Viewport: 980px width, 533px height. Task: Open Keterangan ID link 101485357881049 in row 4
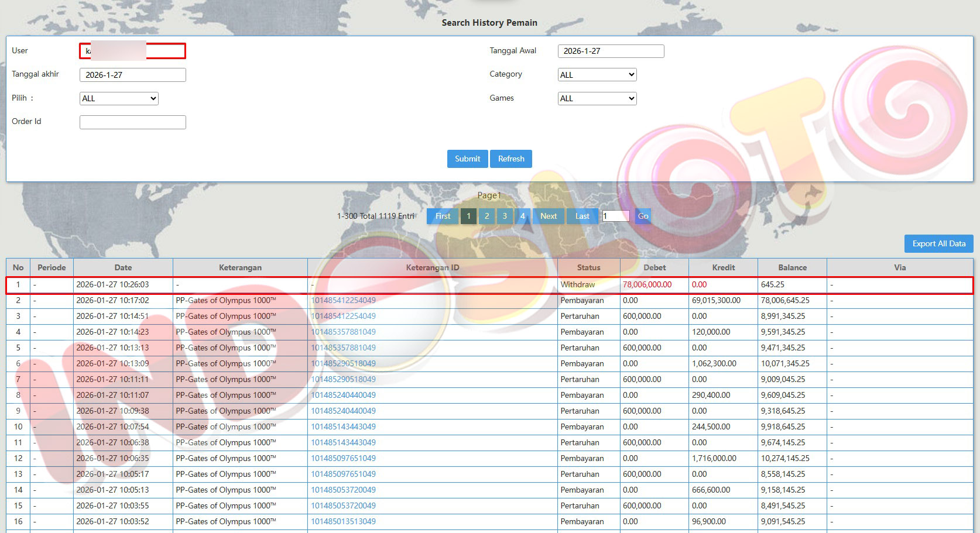click(343, 332)
